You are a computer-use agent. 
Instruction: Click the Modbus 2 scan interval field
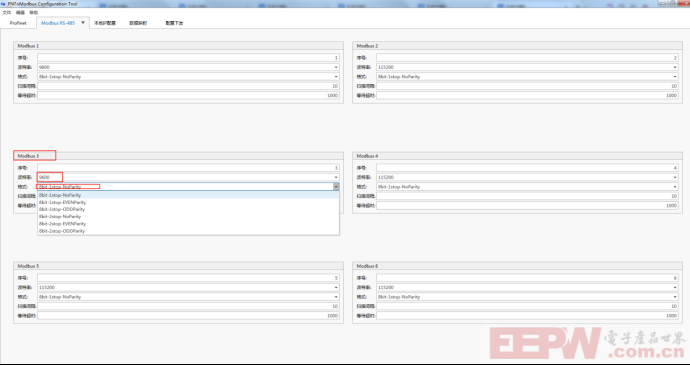point(527,86)
